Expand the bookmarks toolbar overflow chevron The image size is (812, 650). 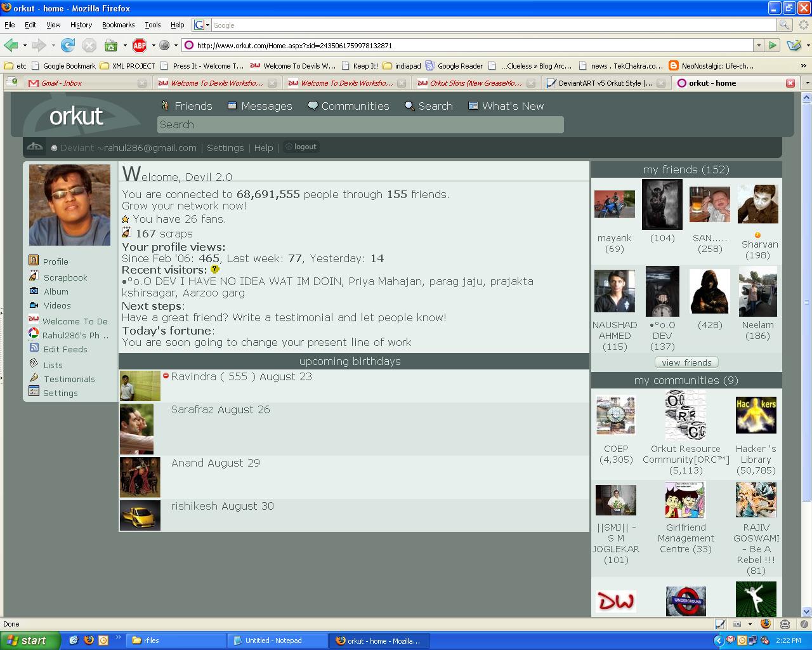[x=804, y=65]
